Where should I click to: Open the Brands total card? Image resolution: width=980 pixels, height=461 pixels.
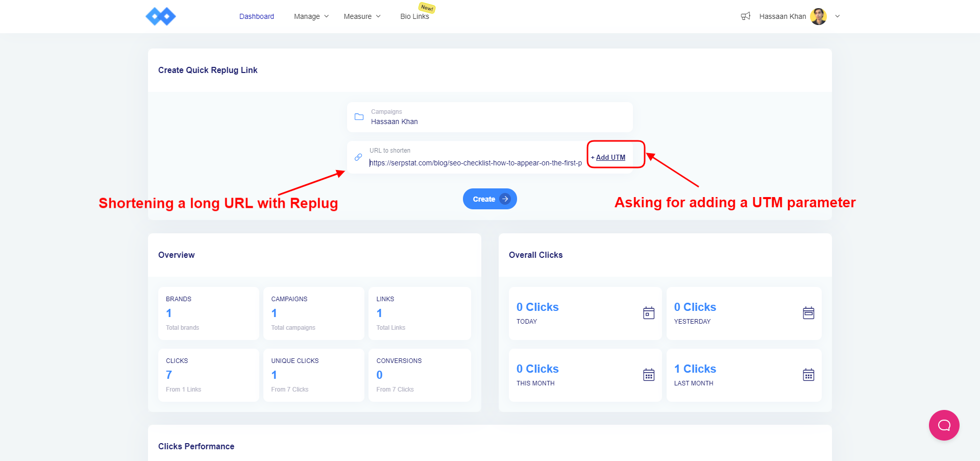[x=209, y=313]
